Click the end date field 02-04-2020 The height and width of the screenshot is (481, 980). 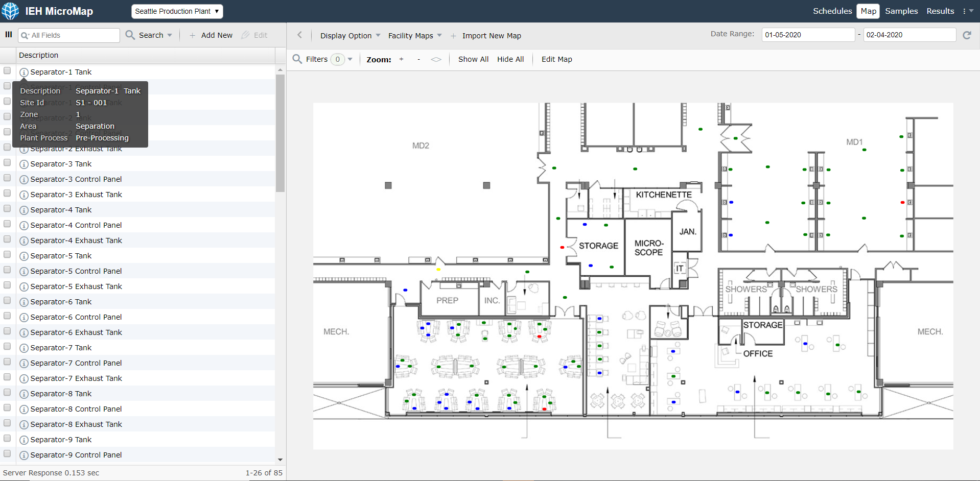[909, 35]
